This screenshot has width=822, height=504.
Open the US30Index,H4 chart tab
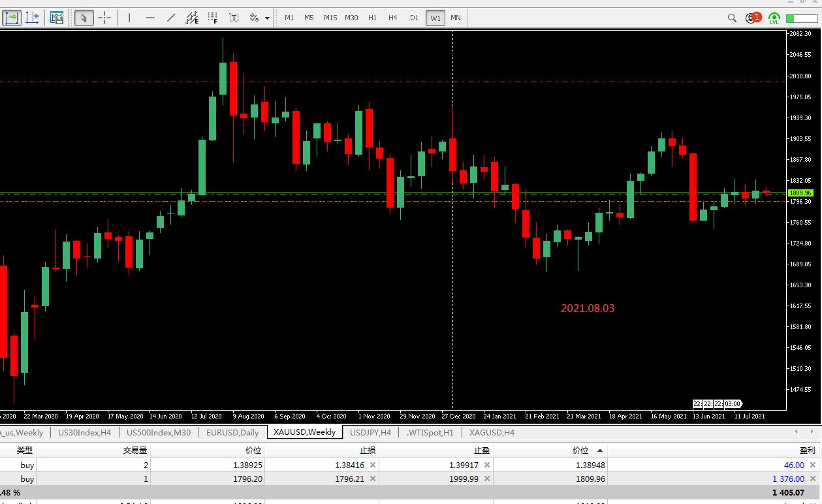pyautogui.click(x=85, y=432)
